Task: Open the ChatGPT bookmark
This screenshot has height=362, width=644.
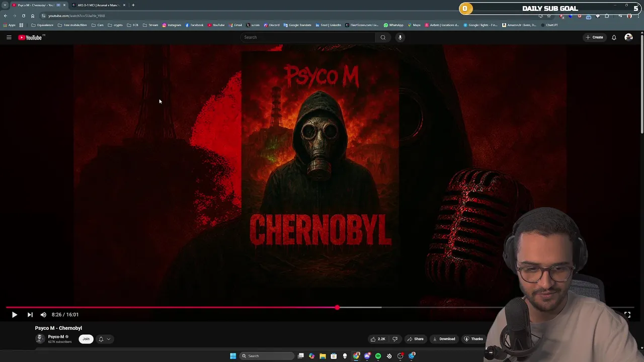Action: tap(549, 25)
